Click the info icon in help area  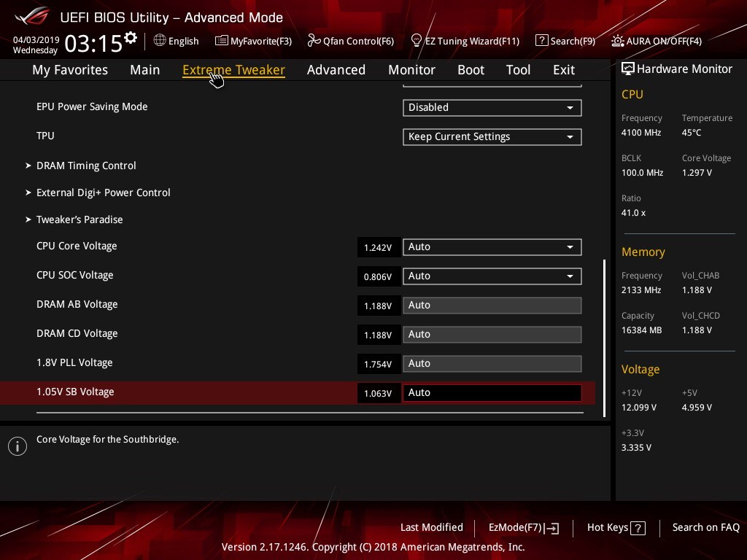tap(18, 446)
